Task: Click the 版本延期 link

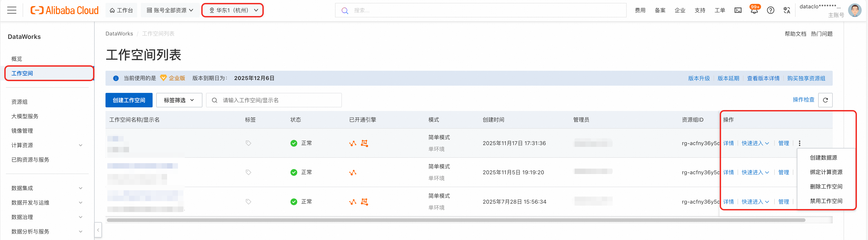Action: tap(728, 78)
